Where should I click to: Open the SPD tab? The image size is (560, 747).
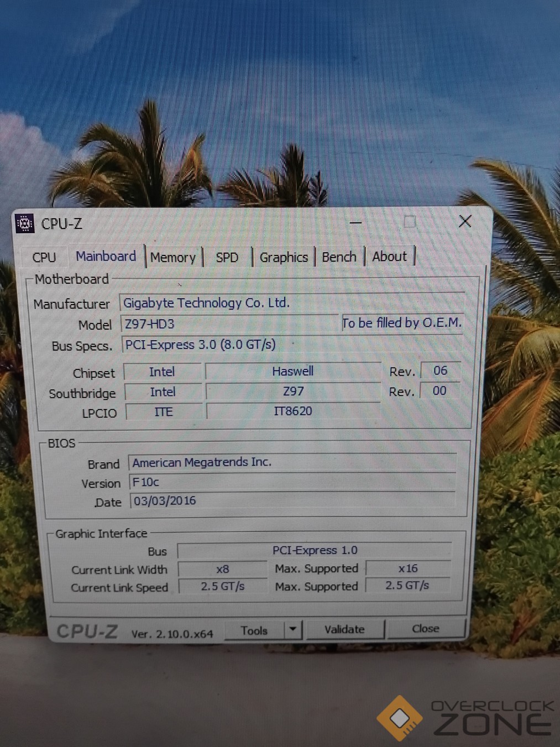coord(227,258)
